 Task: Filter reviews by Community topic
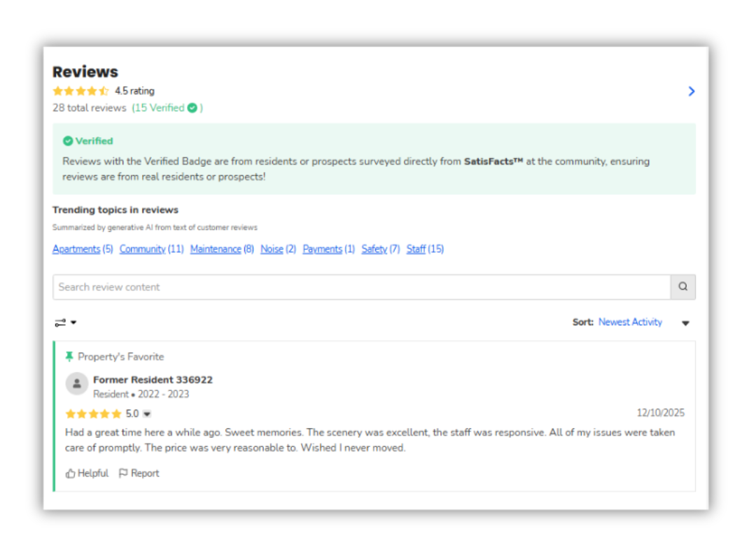point(142,249)
